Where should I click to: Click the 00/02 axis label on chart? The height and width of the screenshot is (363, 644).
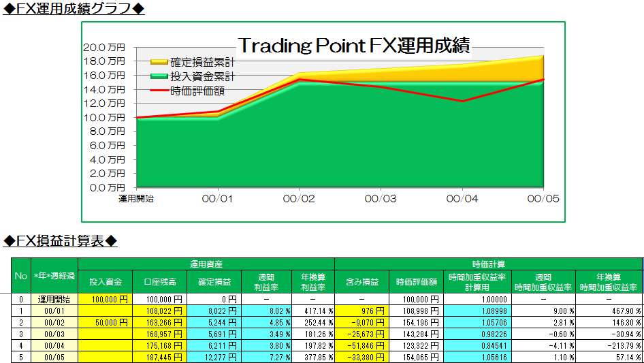pos(299,199)
